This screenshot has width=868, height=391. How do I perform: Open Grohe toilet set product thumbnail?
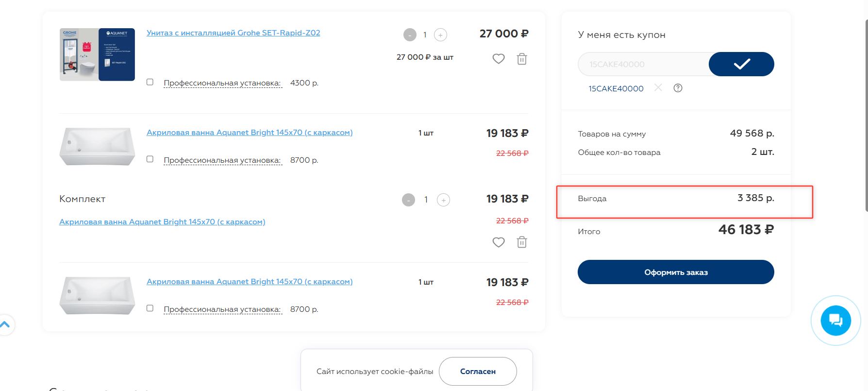pyautogui.click(x=97, y=54)
